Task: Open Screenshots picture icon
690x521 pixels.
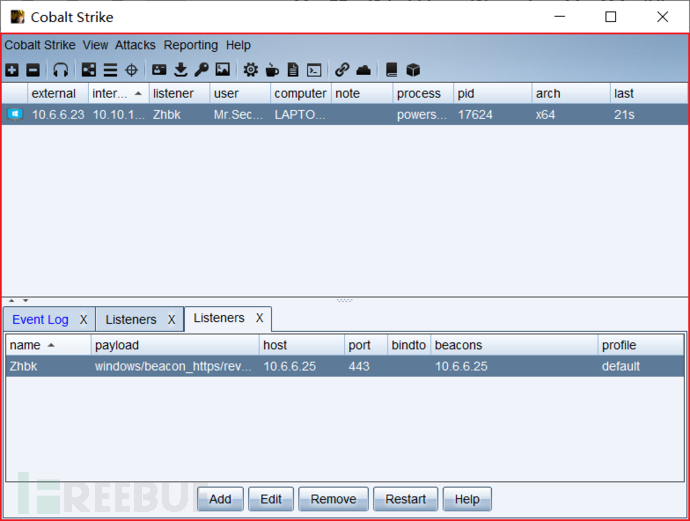Action: (x=223, y=70)
